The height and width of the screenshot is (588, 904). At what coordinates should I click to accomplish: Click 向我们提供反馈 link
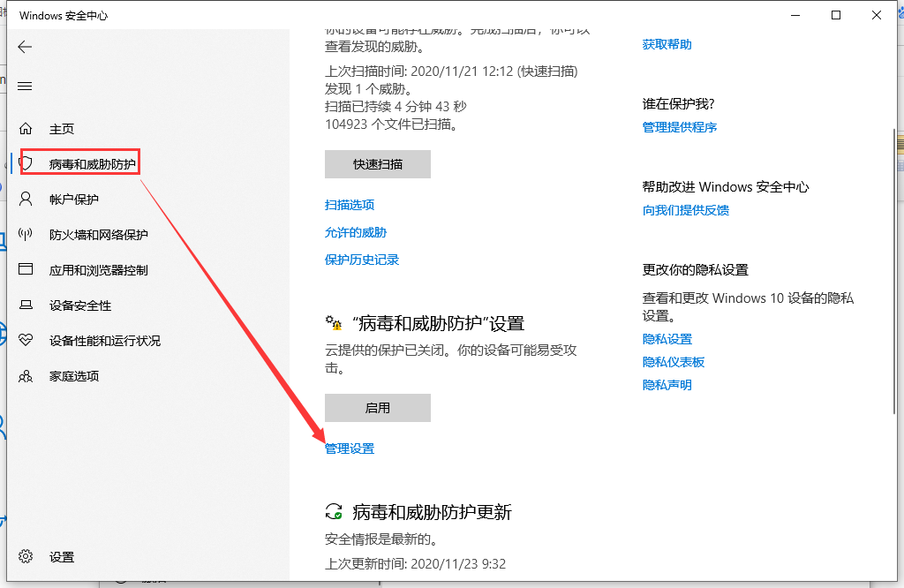686,210
